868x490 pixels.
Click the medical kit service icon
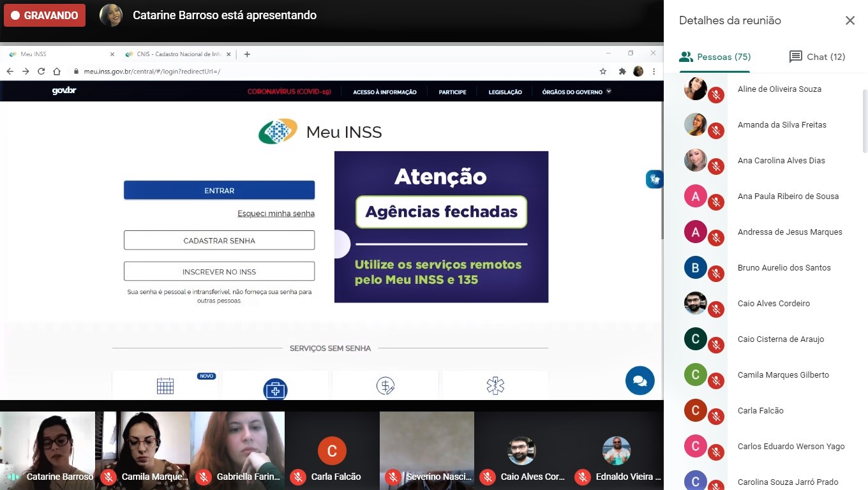pyautogui.click(x=275, y=389)
